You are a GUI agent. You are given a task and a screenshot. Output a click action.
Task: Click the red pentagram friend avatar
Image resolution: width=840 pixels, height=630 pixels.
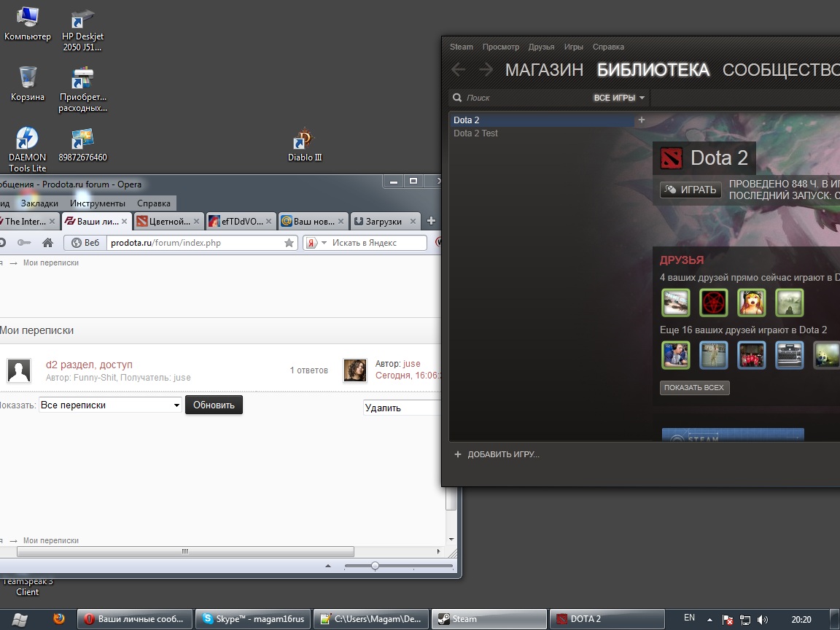tap(714, 303)
